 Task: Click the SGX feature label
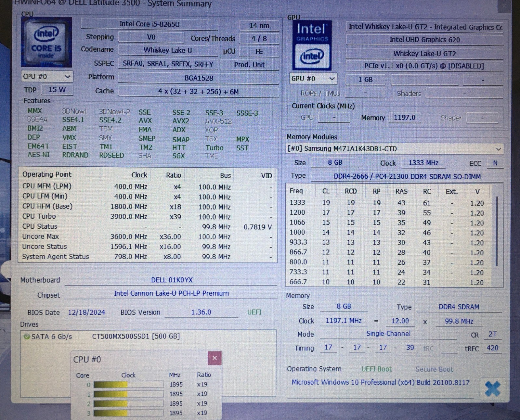pos(178,156)
